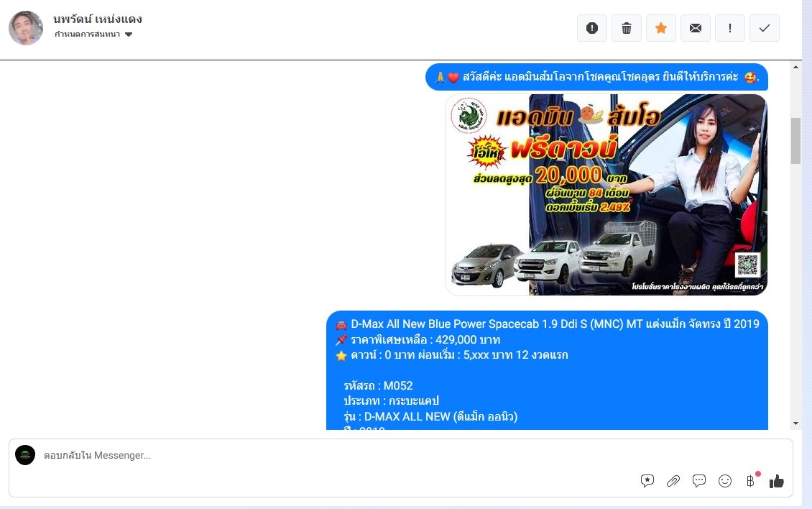Click the รุ่น : D-MAX ALL NEW line
Image resolution: width=812 pixels, height=509 pixels.
pos(430,417)
